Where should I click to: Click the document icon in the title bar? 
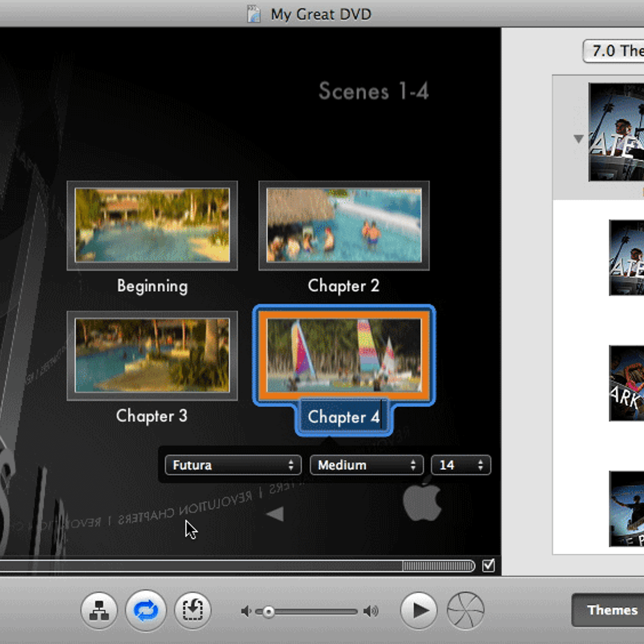coord(254,14)
